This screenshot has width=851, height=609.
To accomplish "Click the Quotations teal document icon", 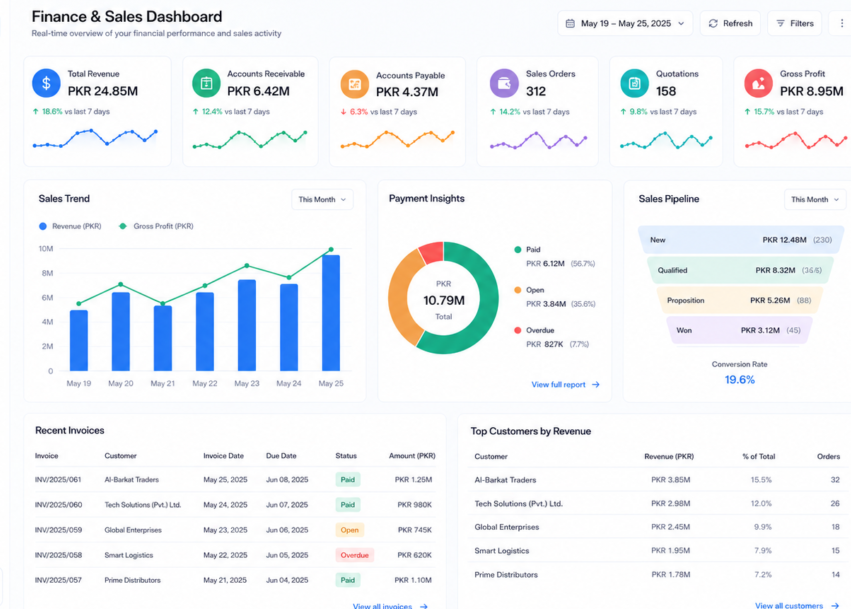I will point(634,83).
